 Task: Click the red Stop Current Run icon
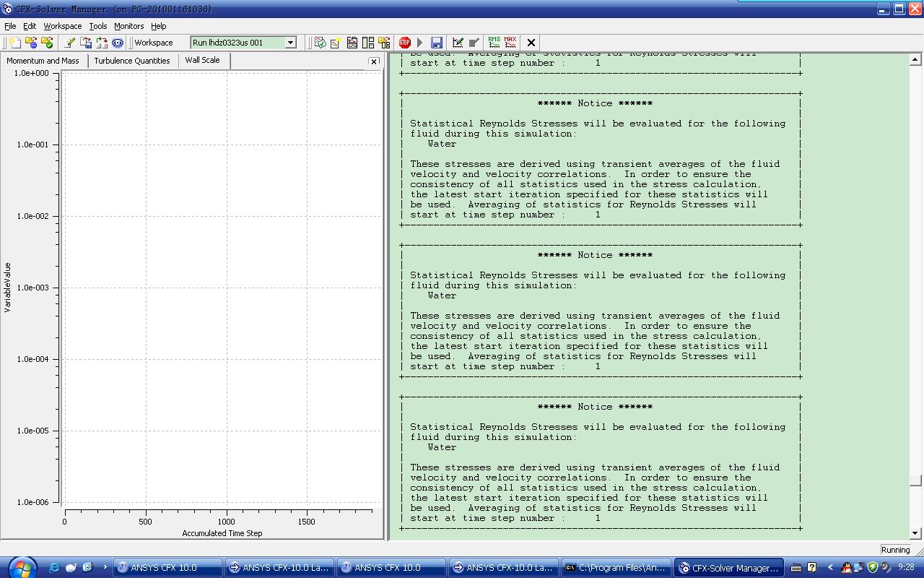(405, 43)
